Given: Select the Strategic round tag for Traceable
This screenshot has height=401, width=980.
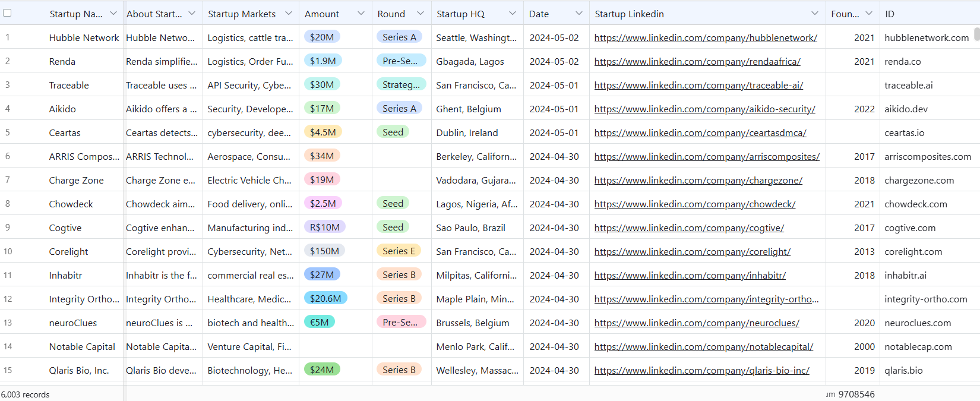Looking at the screenshot, I should [x=401, y=84].
